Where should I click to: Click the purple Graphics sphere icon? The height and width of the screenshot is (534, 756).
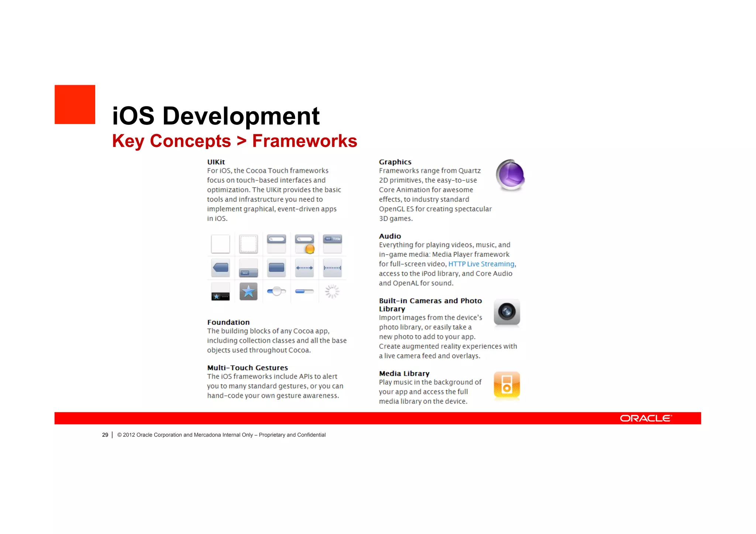tap(511, 175)
